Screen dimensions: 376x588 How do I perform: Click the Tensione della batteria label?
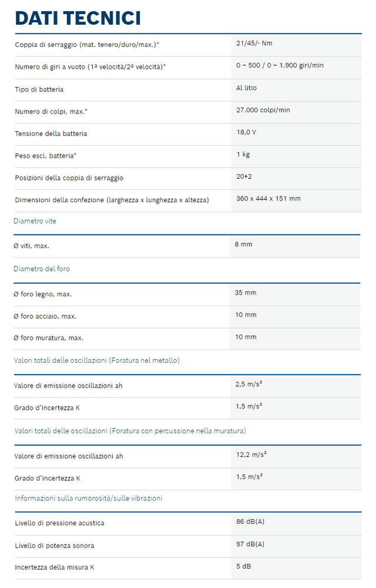click(x=51, y=133)
